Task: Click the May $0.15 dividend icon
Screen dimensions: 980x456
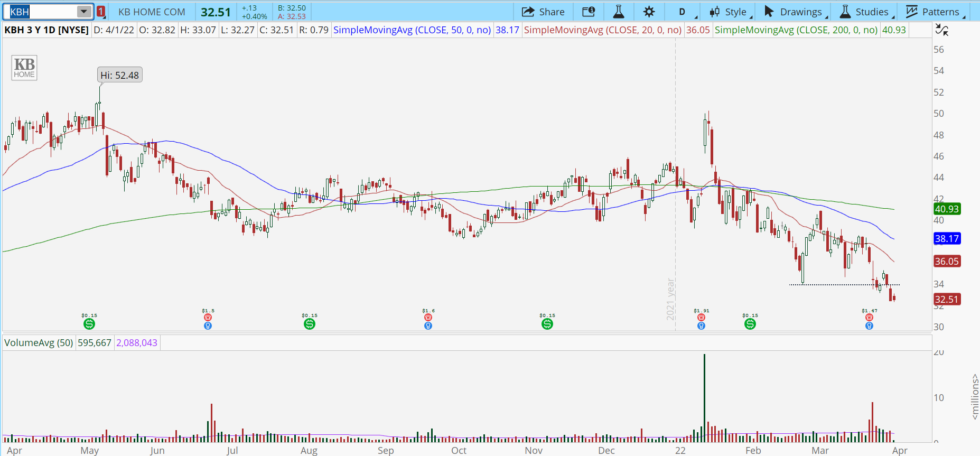Action: click(89, 324)
